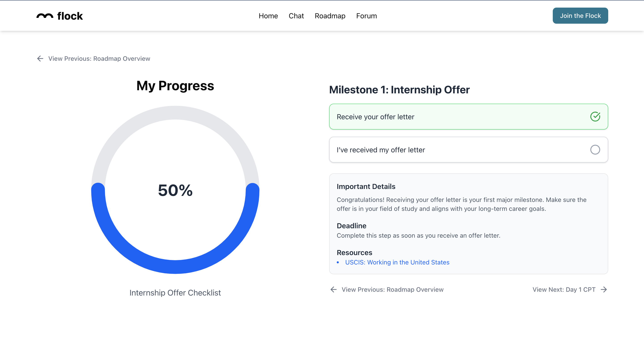644x348 pixels.
Task: Check the I've received my offer letter circle
Action: coord(595,149)
